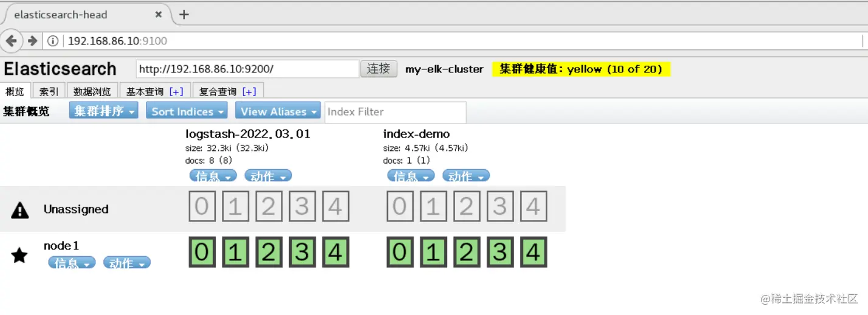868x315 pixels.
Task: Click unassigned shard 0 of logstash-2022.03.01
Action: pos(202,206)
